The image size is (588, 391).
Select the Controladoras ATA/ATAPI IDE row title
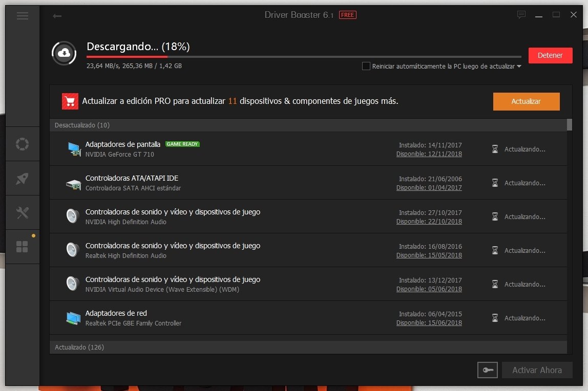(132, 178)
